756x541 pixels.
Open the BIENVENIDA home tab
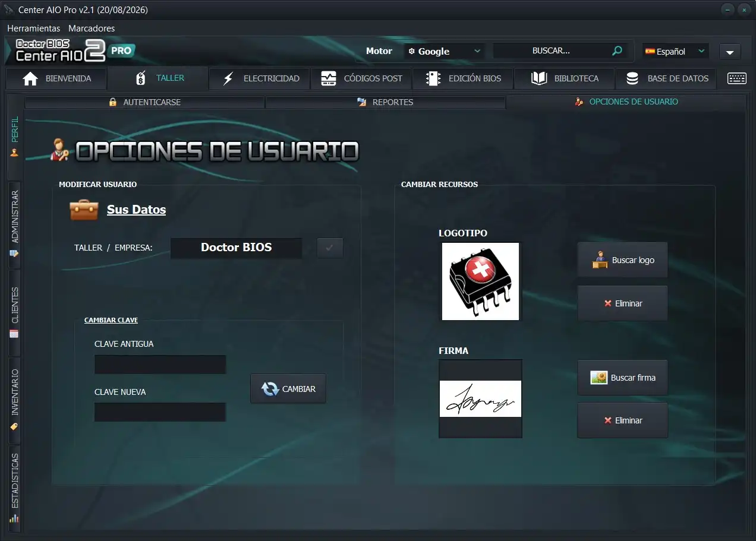tap(57, 78)
